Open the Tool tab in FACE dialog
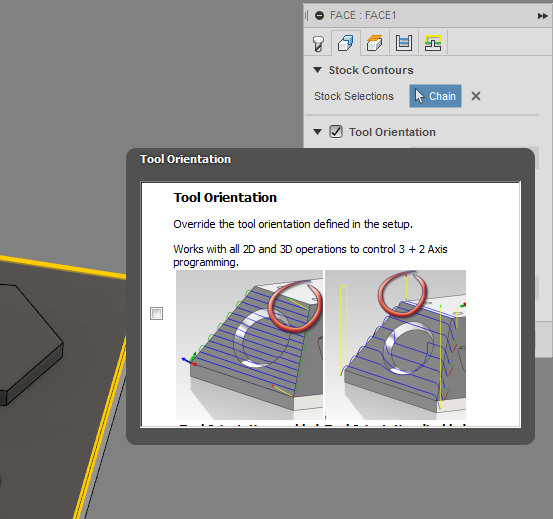This screenshot has width=553, height=519. 318,43
